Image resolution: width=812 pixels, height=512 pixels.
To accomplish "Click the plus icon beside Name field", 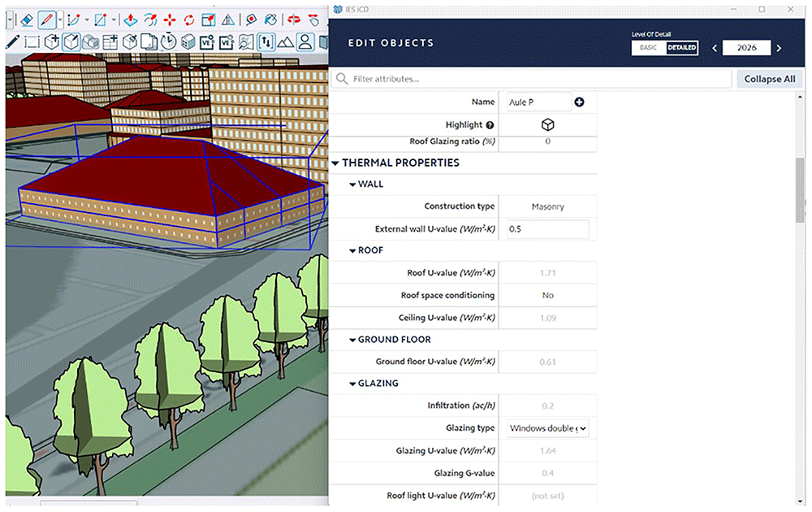I will coord(579,102).
